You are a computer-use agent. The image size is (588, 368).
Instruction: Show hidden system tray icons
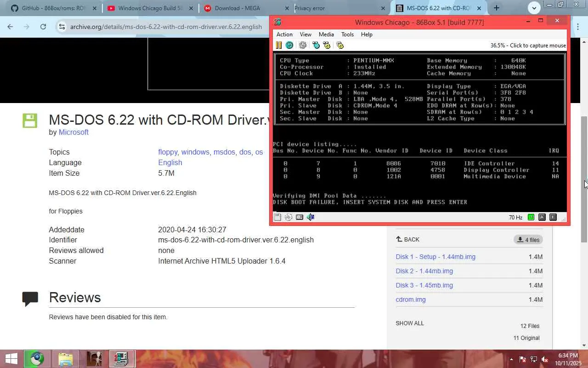coord(511,359)
